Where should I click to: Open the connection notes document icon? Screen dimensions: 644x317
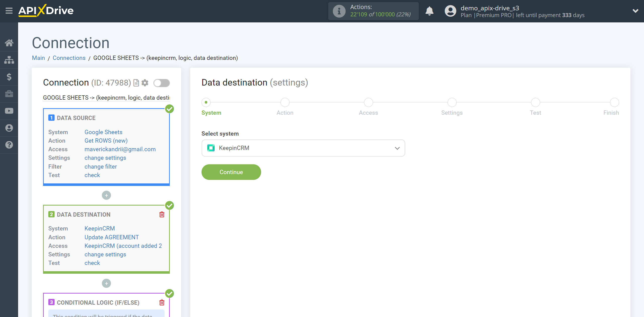pos(136,83)
